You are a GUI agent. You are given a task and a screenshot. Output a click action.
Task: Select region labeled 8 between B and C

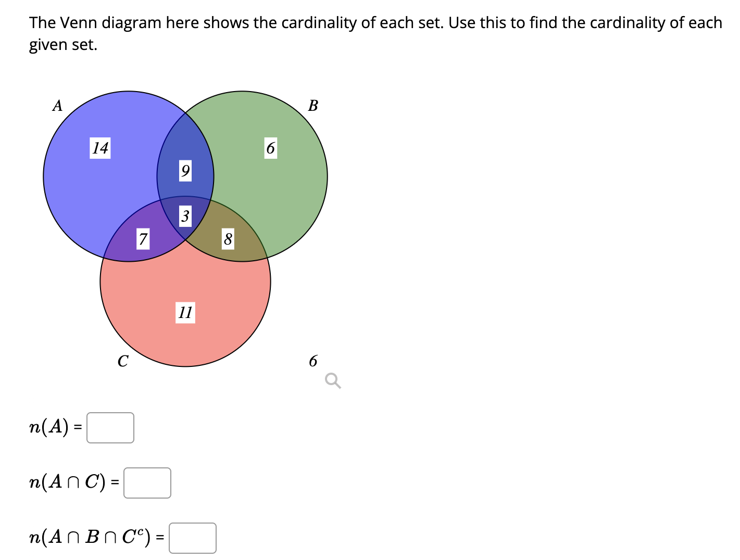point(227,240)
